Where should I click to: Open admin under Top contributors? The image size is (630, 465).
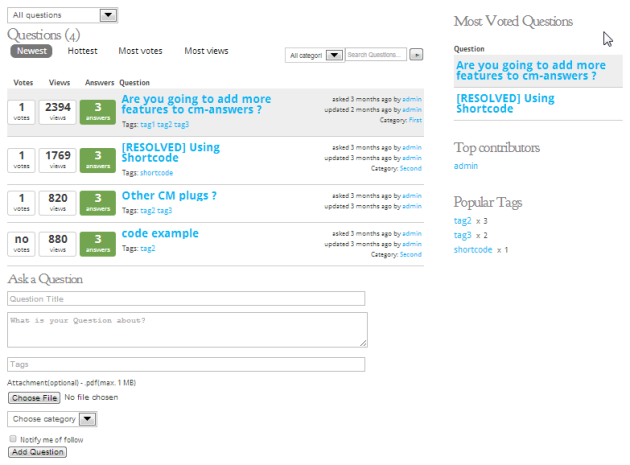tap(466, 166)
